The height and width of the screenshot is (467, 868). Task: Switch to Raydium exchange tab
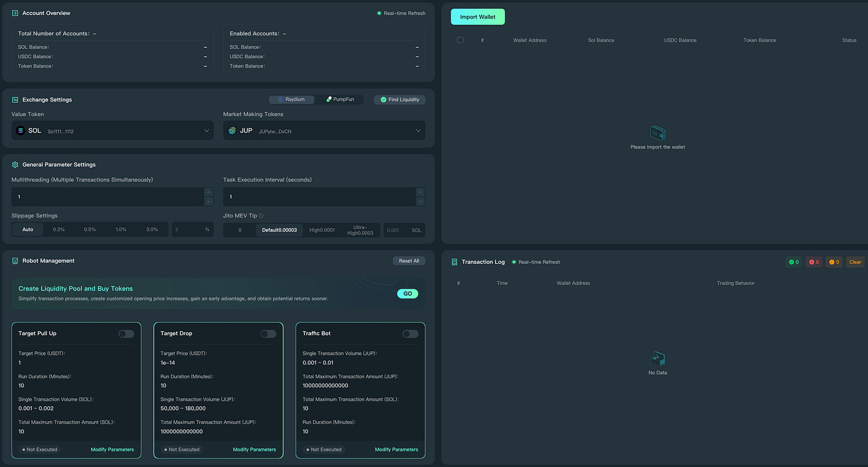point(291,99)
